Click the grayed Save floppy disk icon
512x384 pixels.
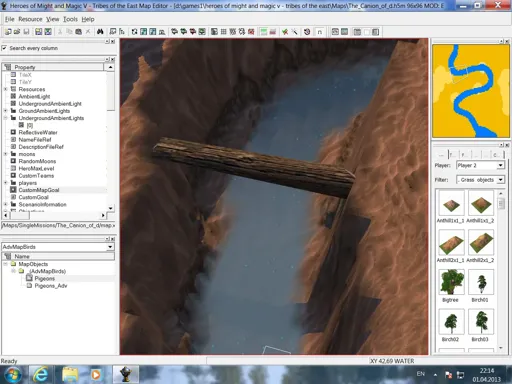pos(26,32)
